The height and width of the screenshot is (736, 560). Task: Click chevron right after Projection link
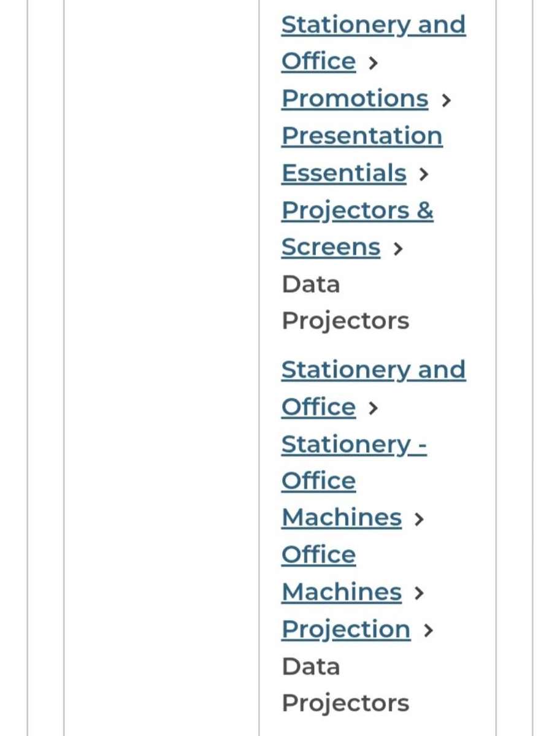coord(428,631)
